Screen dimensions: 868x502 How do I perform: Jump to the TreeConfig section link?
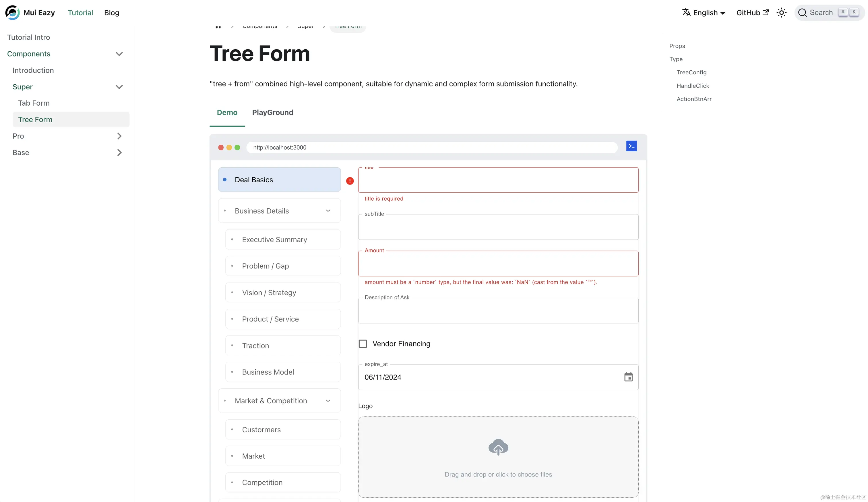click(x=691, y=72)
